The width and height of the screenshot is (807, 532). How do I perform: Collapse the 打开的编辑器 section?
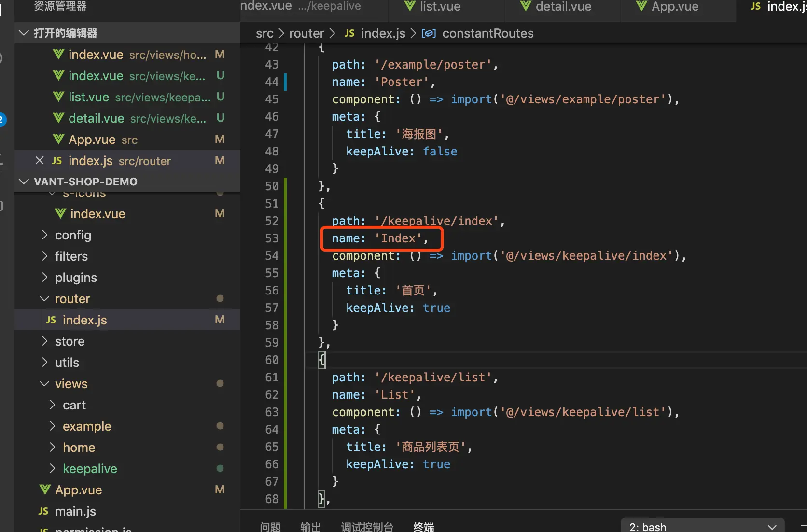[23, 33]
